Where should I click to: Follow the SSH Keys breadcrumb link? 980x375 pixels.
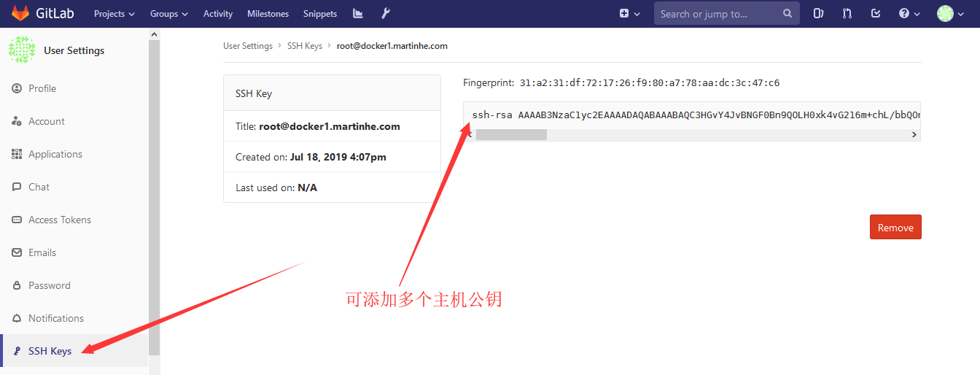[304, 45]
